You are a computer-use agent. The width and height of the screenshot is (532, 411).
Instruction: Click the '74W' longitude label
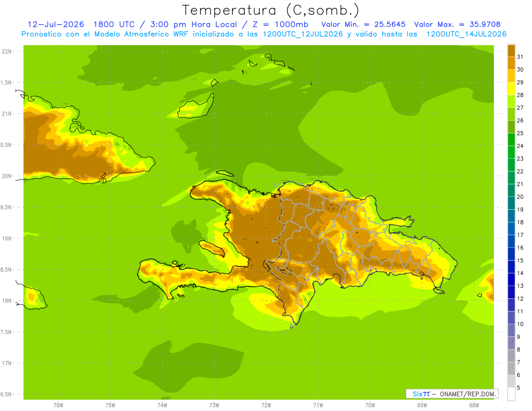click(x=162, y=405)
